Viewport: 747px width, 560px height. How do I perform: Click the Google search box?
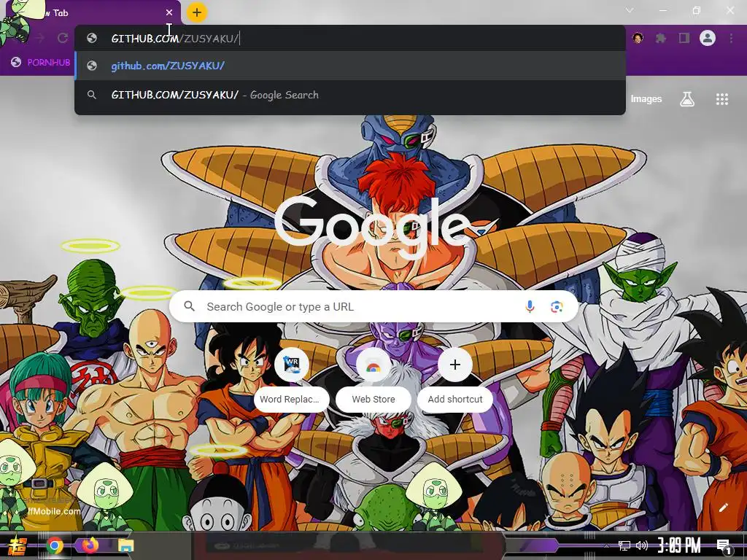(373, 307)
